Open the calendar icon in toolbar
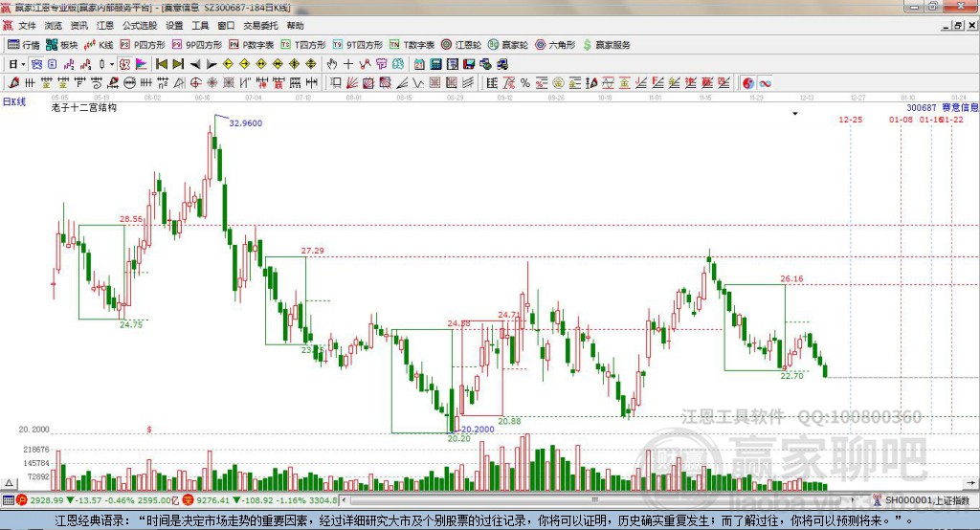The width and height of the screenshot is (980, 530). [x=419, y=64]
